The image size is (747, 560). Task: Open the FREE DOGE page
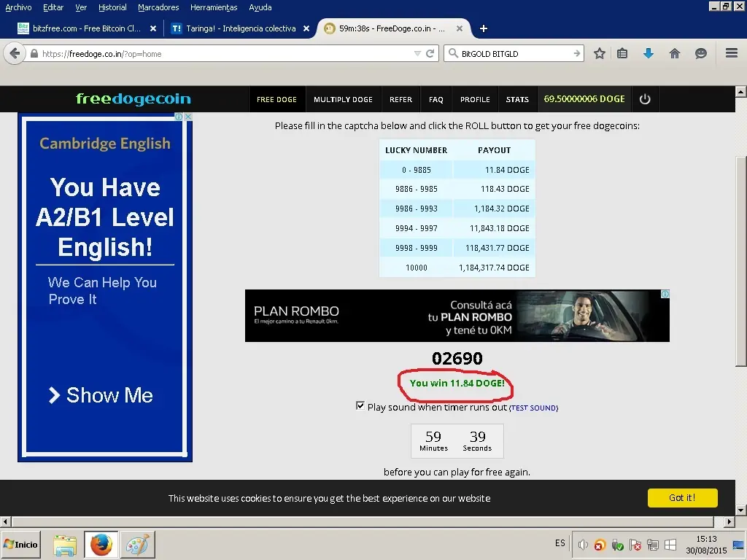[x=276, y=99]
